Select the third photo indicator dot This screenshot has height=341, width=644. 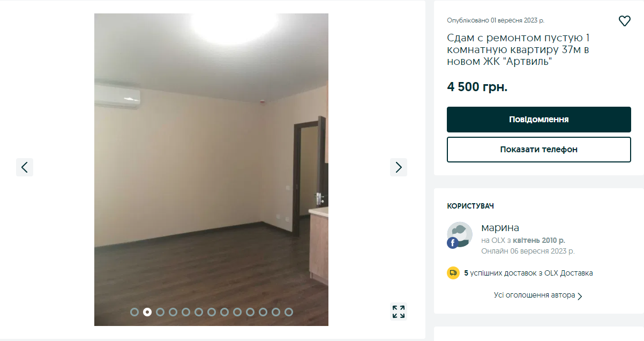pos(160,312)
